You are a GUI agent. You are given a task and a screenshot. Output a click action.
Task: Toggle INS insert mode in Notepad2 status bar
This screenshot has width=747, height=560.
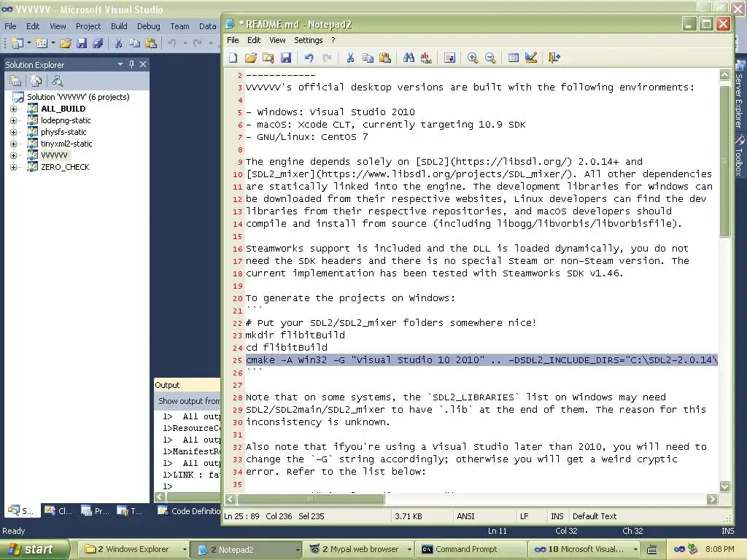557,516
